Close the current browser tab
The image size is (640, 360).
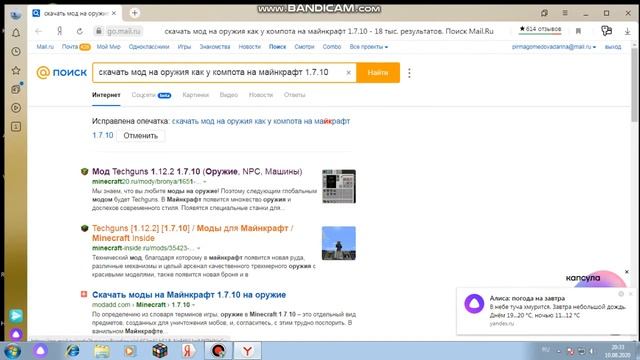tap(114, 13)
